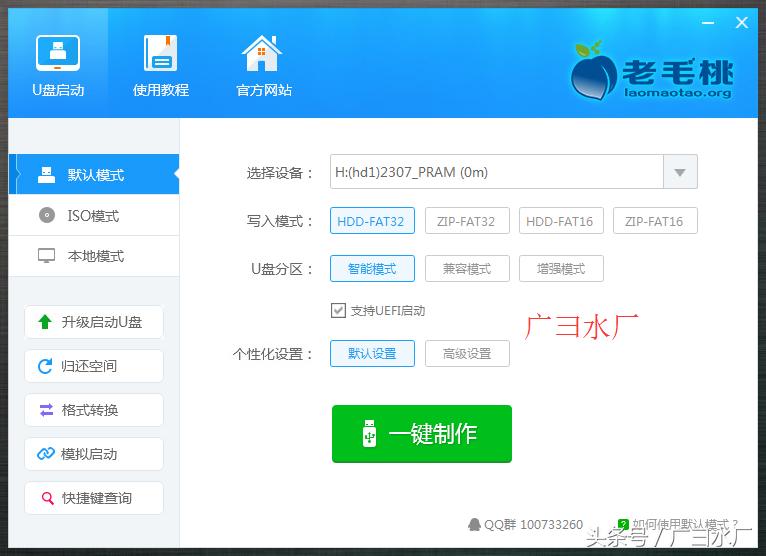Viewport: 766px width, 556px height.
Task: Close the 老毛桃 window
Action: click(742, 22)
